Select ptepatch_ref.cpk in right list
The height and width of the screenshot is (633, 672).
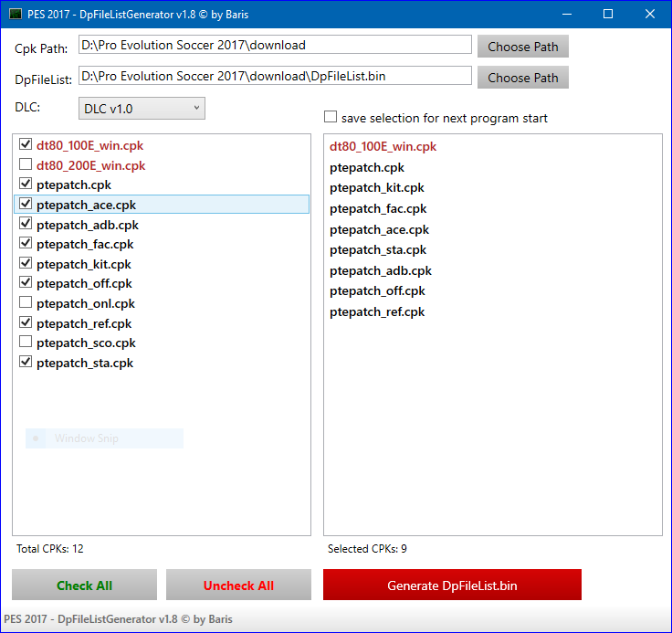pyautogui.click(x=377, y=312)
